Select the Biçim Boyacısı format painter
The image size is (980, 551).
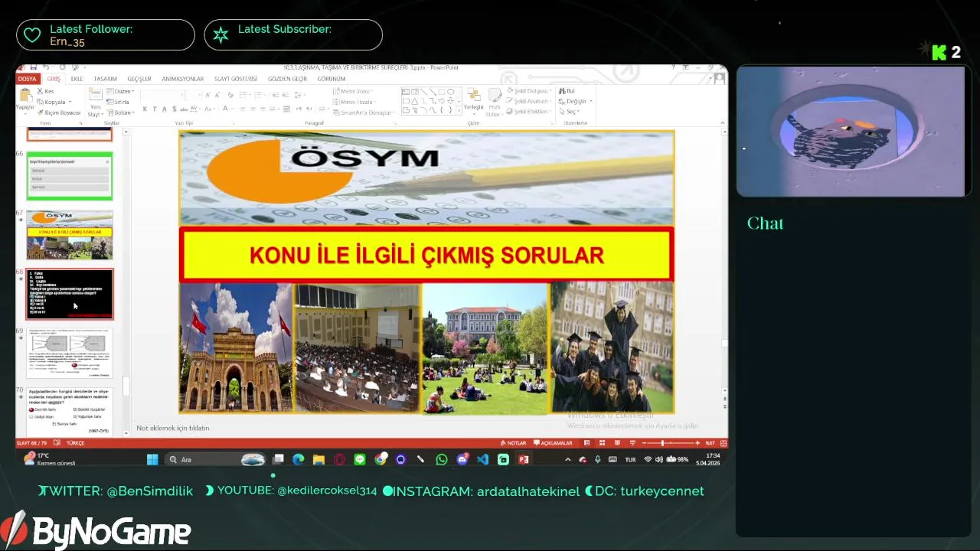(59, 112)
